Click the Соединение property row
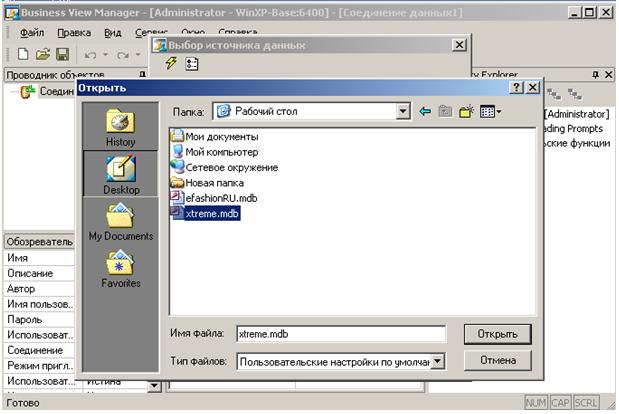Image resolution: width=619 pixels, height=414 pixels. (x=39, y=350)
